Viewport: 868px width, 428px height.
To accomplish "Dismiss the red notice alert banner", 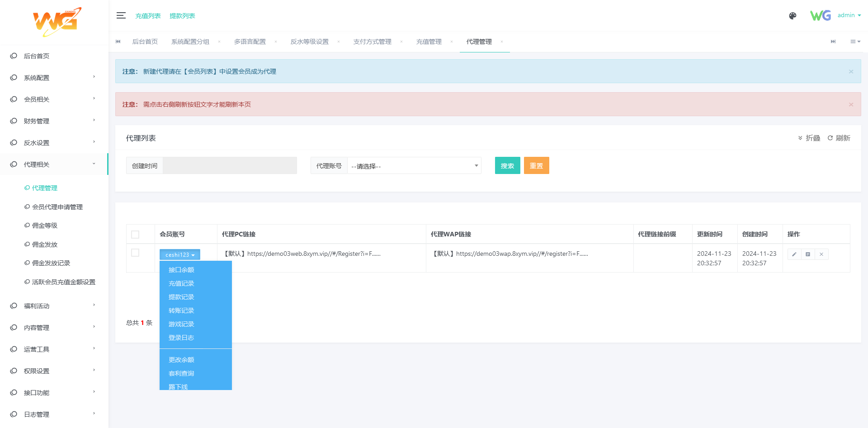I will pos(851,104).
